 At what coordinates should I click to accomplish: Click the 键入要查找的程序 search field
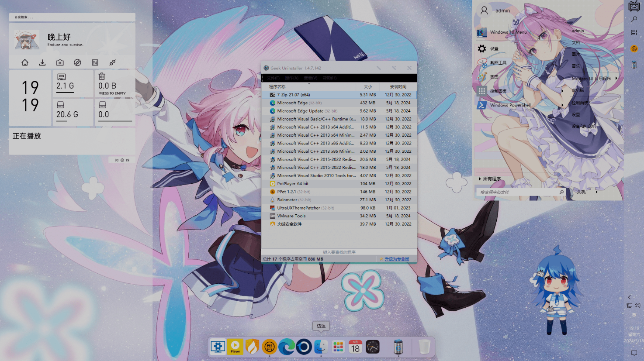pos(339,252)
